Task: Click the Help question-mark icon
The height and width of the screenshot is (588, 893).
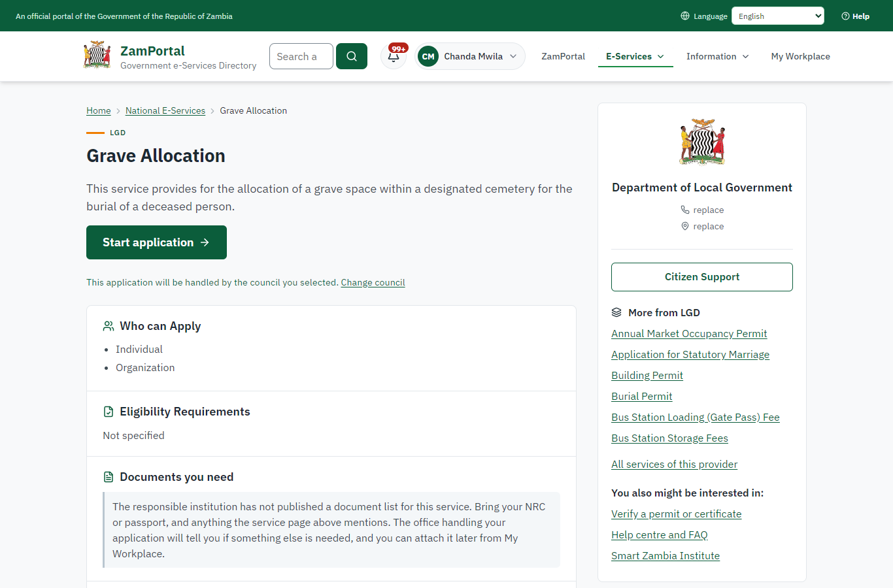Action: click(845, 16)
